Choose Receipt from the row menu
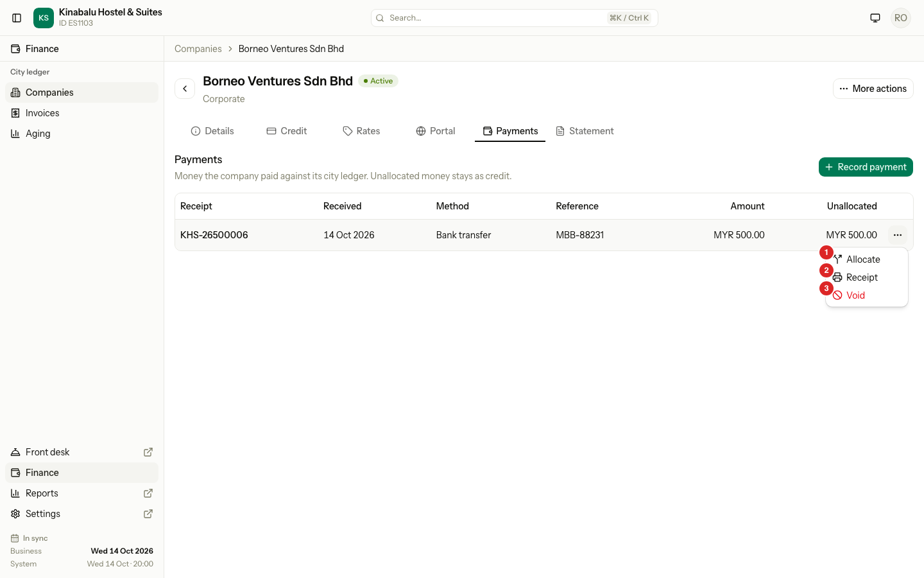This screenshot has height=578, width=924. tap(867, 277)
